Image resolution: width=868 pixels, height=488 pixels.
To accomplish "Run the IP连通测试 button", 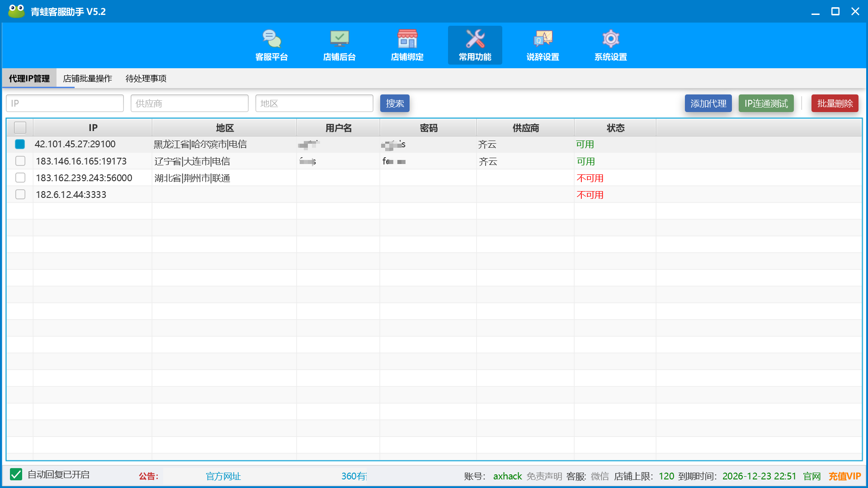I will pos(766,103).
